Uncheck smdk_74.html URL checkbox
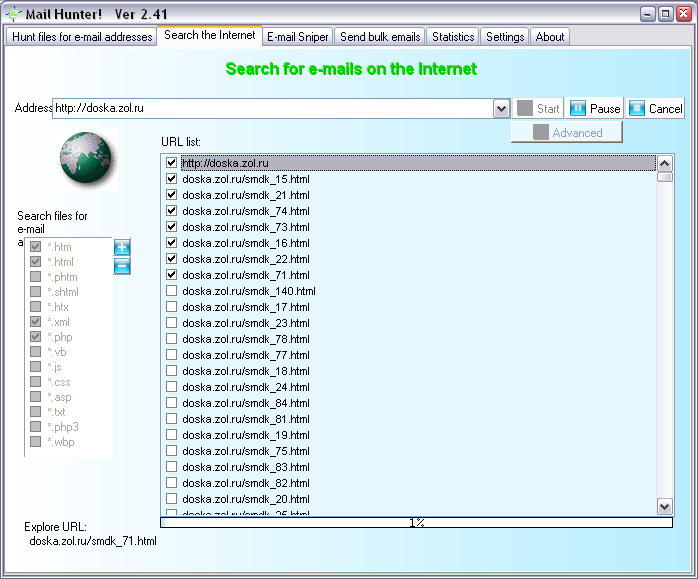Screen dimensions: 698x579 pos(171,211)
